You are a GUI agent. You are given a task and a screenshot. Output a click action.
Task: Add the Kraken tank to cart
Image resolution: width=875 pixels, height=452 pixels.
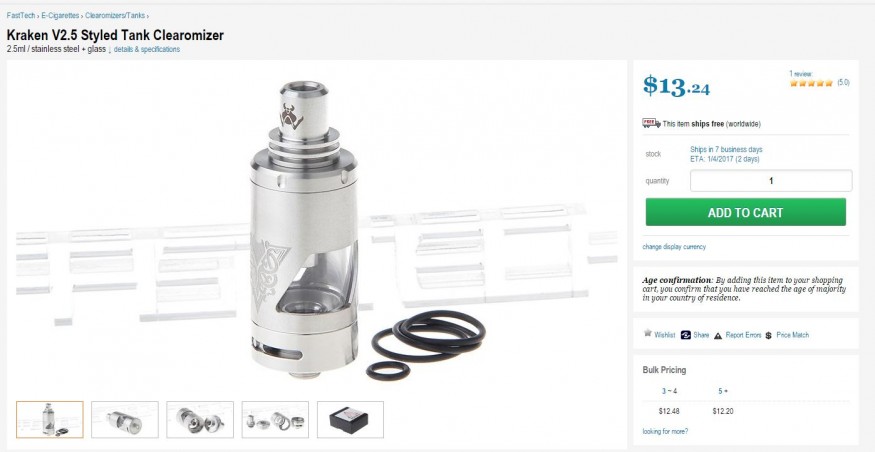coord(746,212)
